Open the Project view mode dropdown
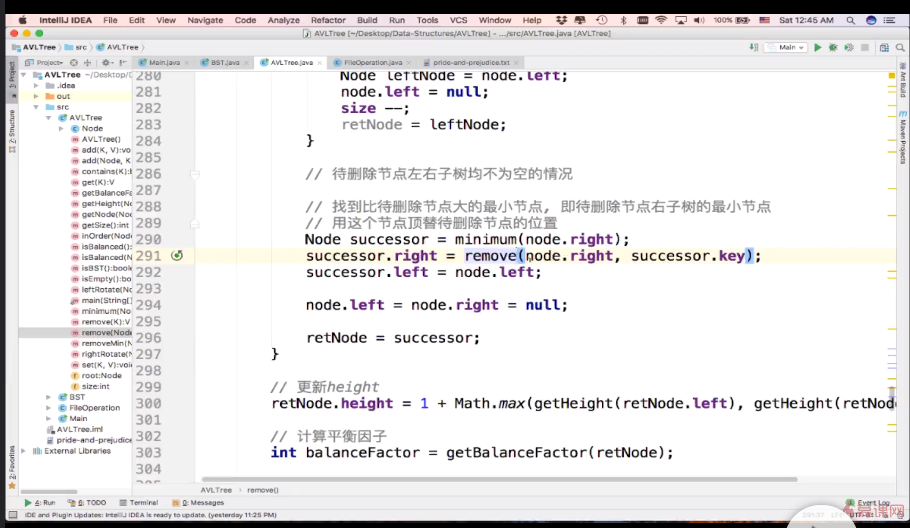 point(45,63)
